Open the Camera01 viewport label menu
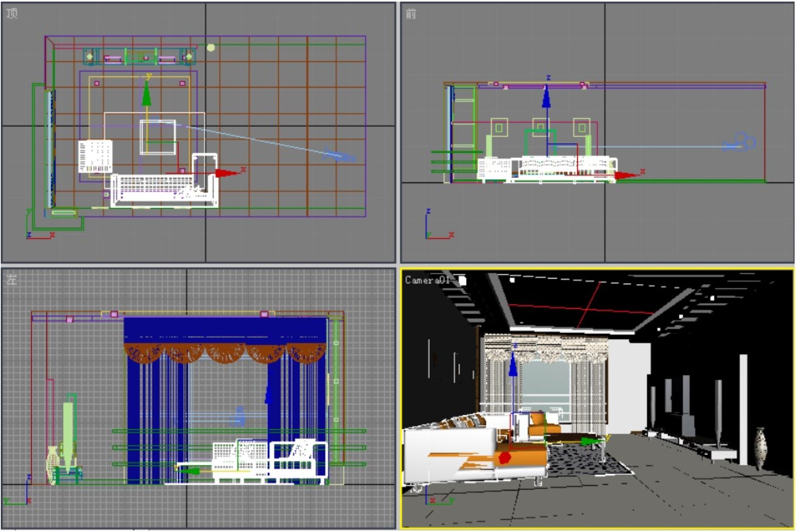Viewport: 797px width, 532px height. click(x=427, y=281)
